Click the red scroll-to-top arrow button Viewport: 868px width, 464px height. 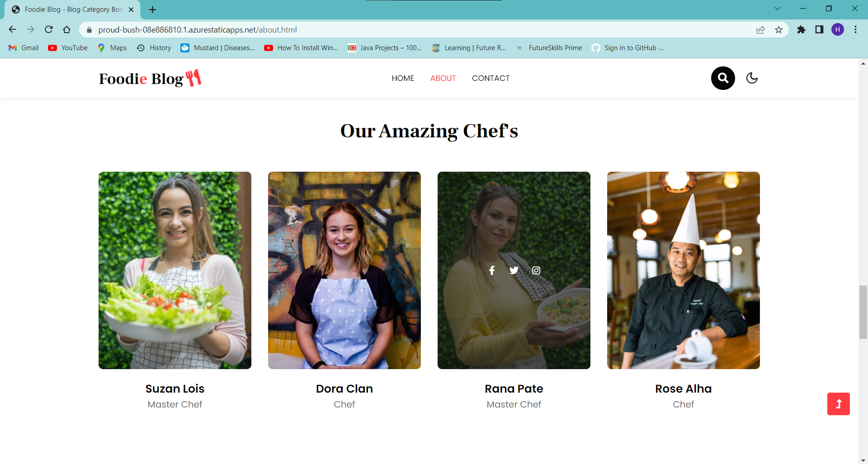[839, 404]
